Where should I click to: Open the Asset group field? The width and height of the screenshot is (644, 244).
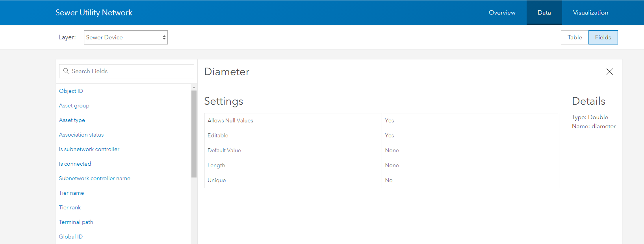[74, 105]
